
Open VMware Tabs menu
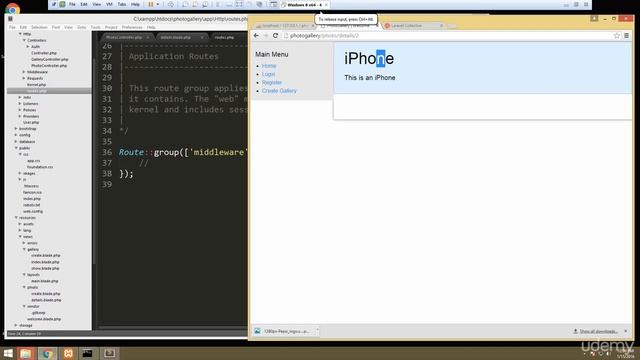pyautogui.click(x=122, y=4)
